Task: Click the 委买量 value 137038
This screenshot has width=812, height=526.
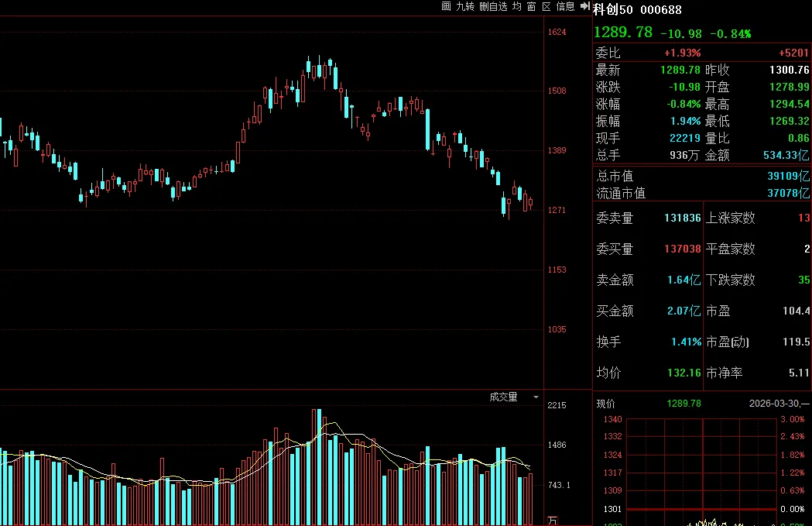Action: pyautogui.click(x=683, y=249)
